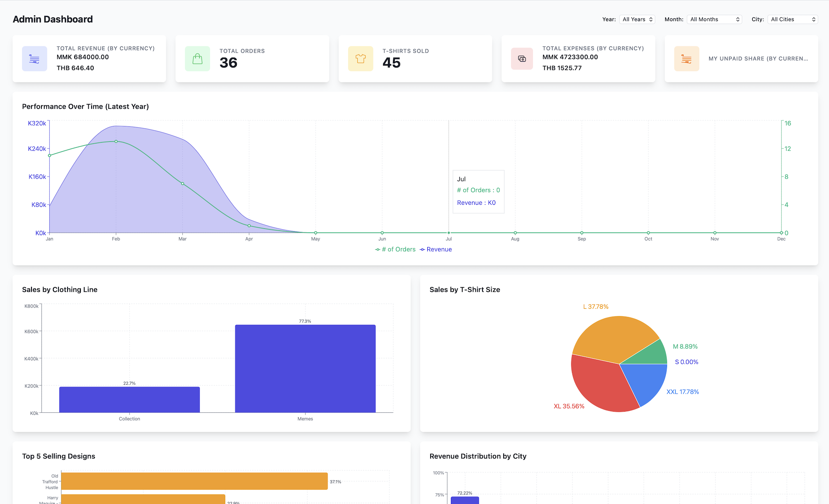The image size is (829, 504).
Task: Click the S 0.00% pie label
Action: pos(686,362)
